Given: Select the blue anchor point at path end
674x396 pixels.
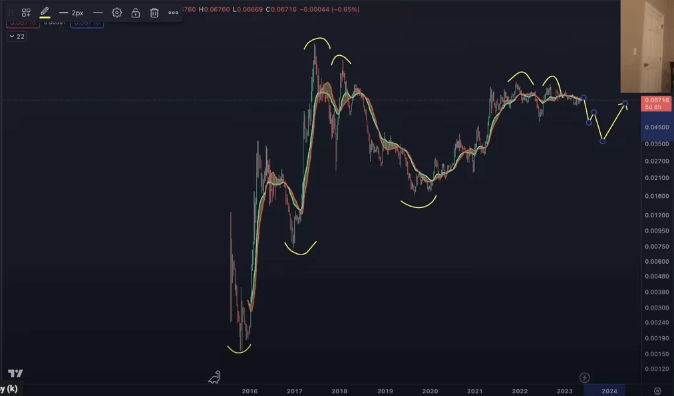Looking at the screenshot, I should [x=625, y=103].
